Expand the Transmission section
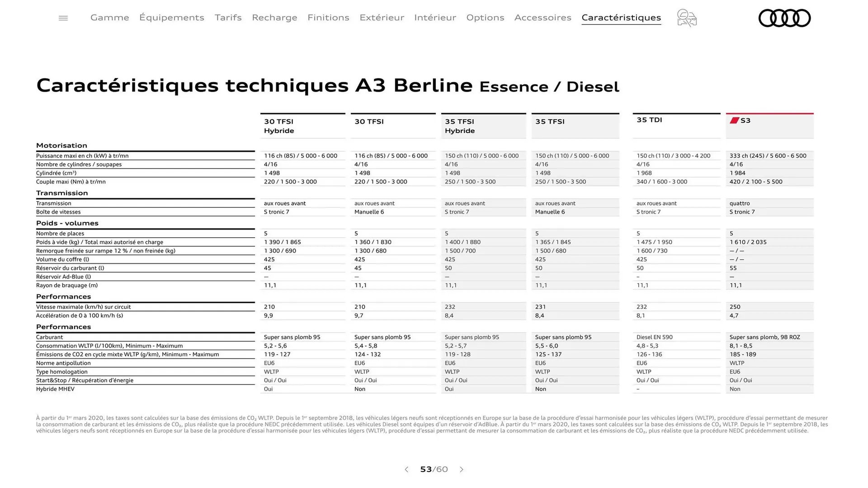Screen dimensions: 868x488 point(62,192)
